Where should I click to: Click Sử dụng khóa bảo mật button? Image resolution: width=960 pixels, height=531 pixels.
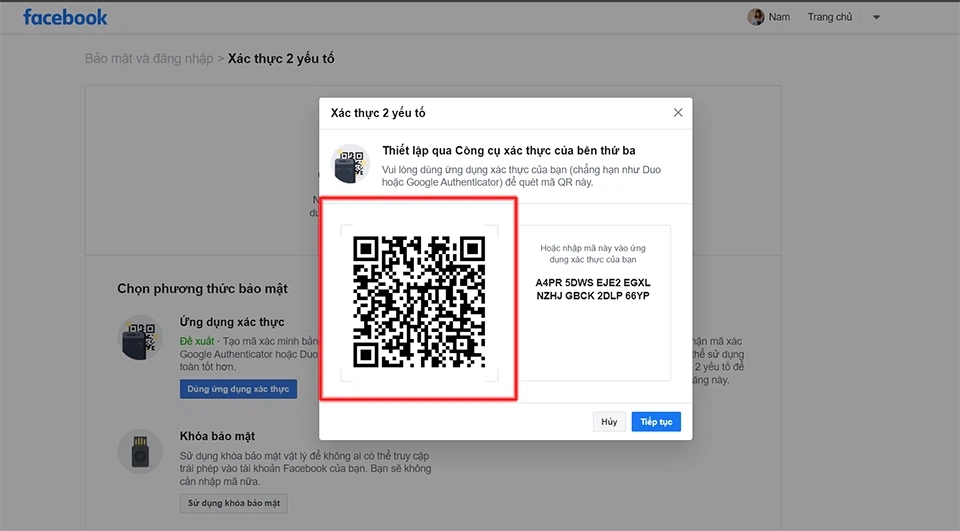[x=233, y=503]
